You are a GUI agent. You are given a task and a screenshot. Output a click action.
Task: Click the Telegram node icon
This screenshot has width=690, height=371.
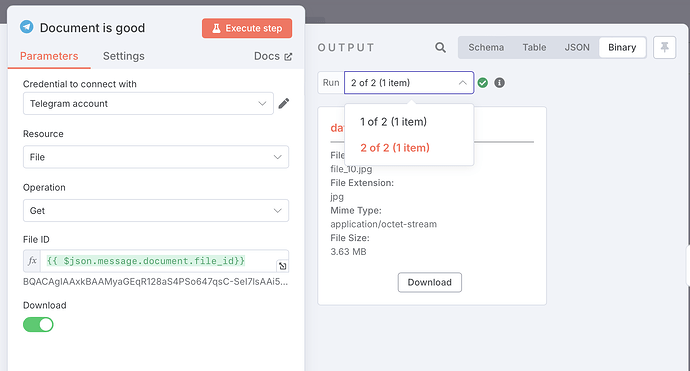tap(26, 27)
